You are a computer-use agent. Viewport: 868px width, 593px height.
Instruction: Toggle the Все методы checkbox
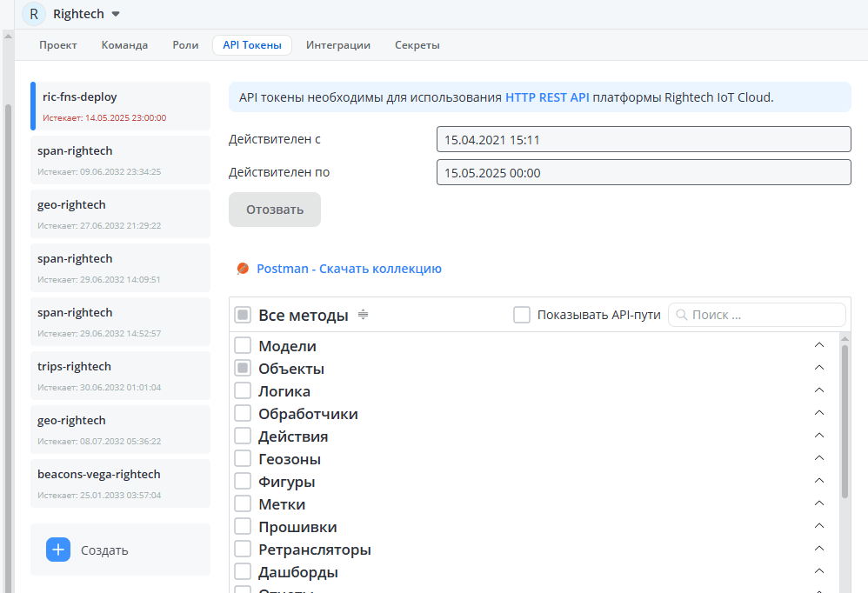point(243,315)
